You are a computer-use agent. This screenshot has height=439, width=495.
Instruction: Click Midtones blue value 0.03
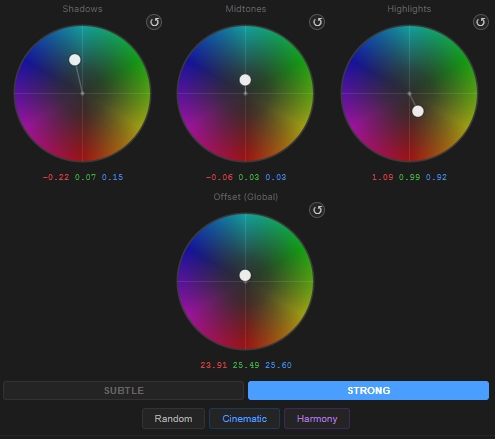point(276,177)
